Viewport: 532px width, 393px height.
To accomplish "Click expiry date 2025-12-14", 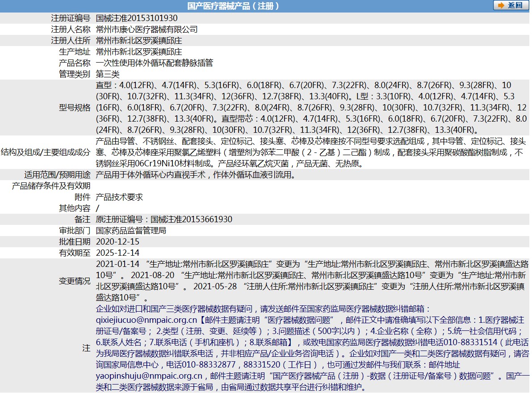I will 118,253.
